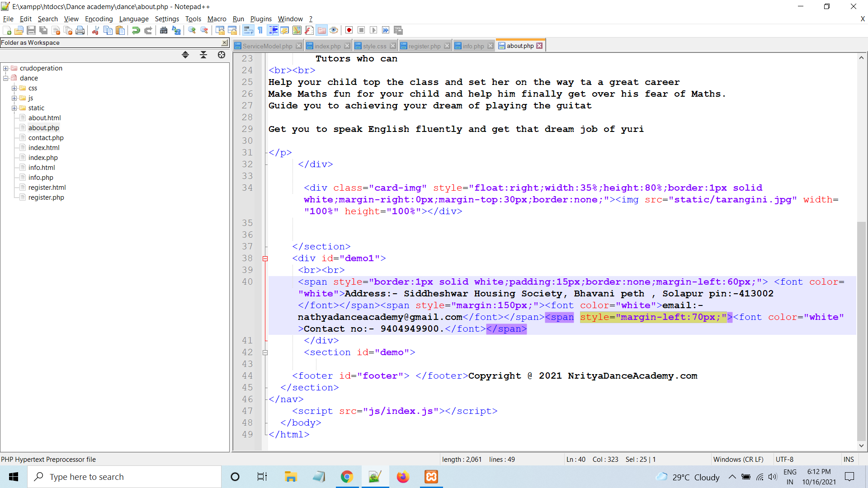Screen dimensions: 868x488
Task: Collapse code fold at line 38
Action: click(265, 258)
